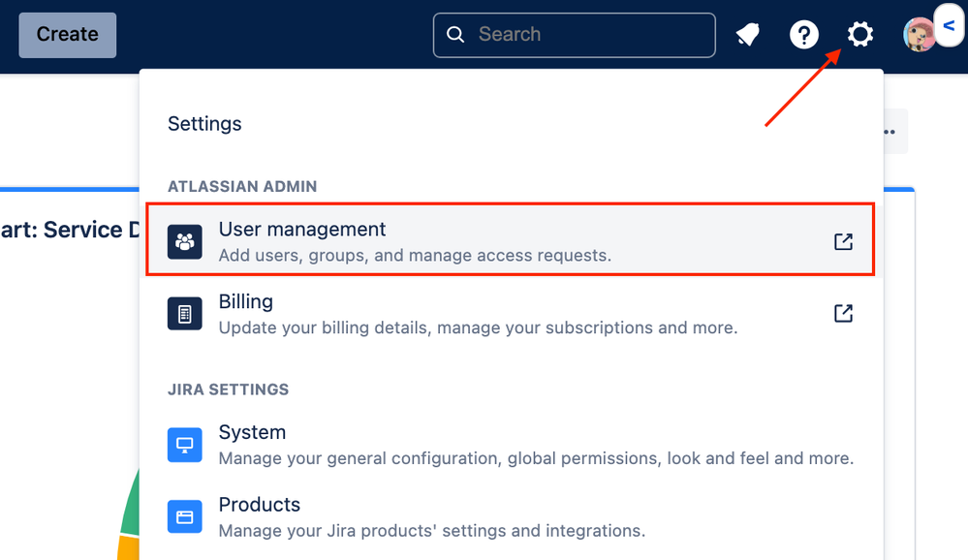Click the User management people icon

click(184, 241)
